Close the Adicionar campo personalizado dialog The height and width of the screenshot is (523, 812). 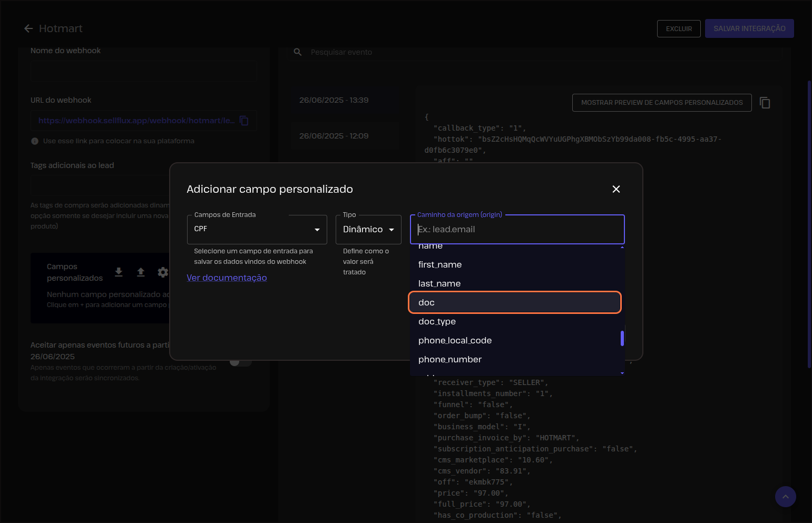tap(616, 189)
